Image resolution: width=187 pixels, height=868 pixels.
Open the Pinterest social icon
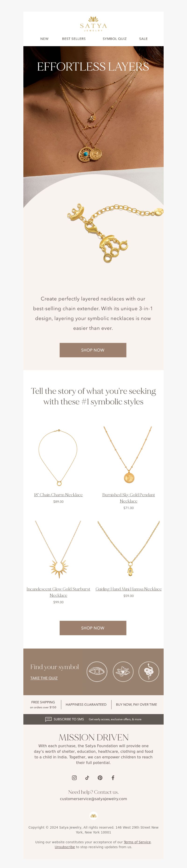click(x=100, y=777)
